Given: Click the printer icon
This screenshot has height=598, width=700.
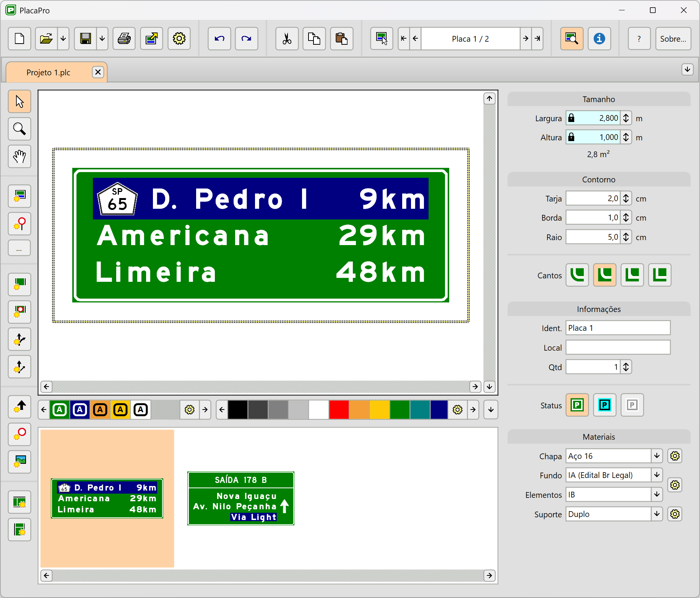Looking at the screenshot, I should coord(124,39).
